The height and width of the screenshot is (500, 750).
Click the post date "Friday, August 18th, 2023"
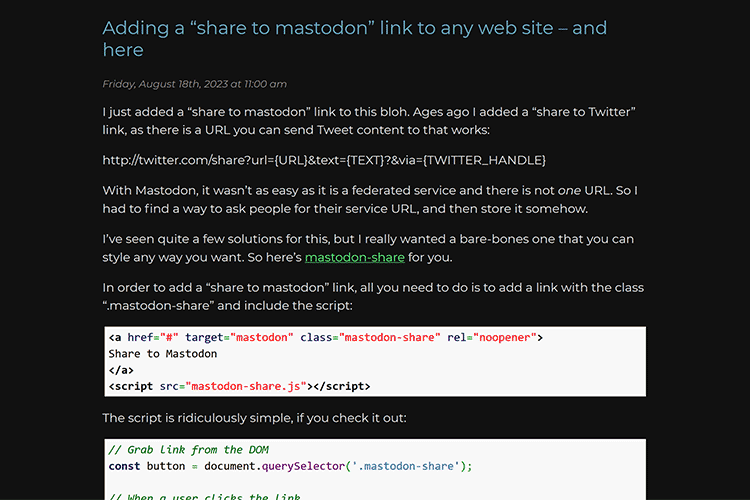[x=194, y=84]
